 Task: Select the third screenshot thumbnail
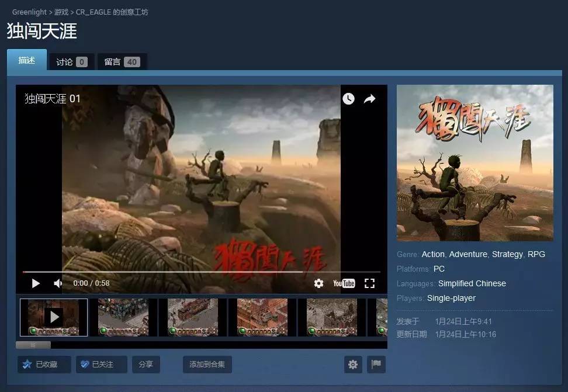193,317
